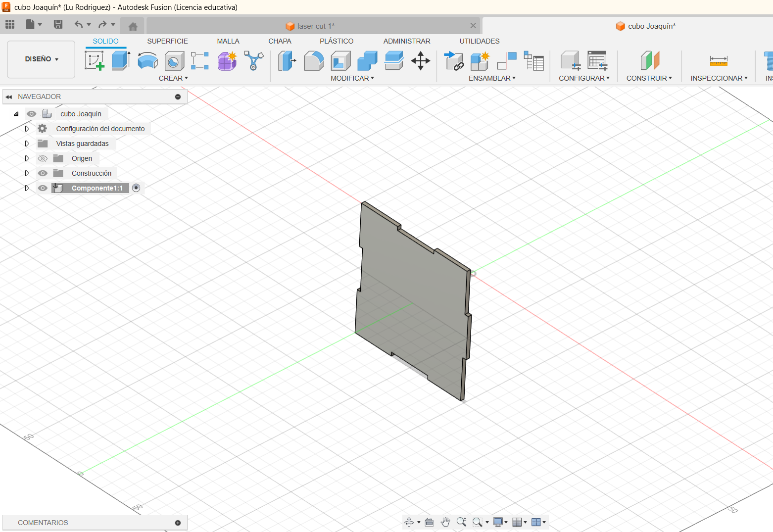The height and width of the screenshot is (532, 773).
Task: Click the Move/Copy arrows icon
Action: [420, 61]
